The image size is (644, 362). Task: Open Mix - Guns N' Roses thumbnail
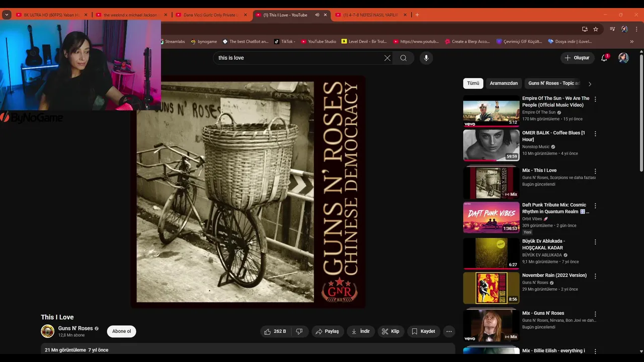[x=491, y=326]
